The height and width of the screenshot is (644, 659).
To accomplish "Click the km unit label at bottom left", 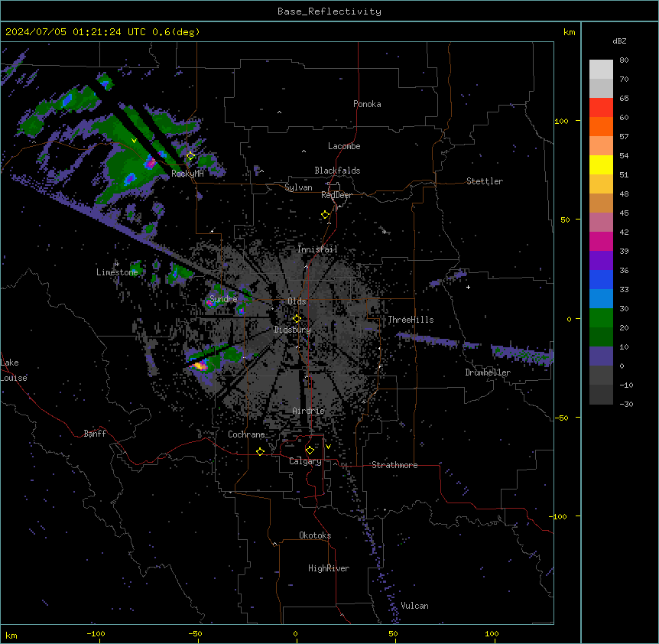I will (x=11, y=635).
